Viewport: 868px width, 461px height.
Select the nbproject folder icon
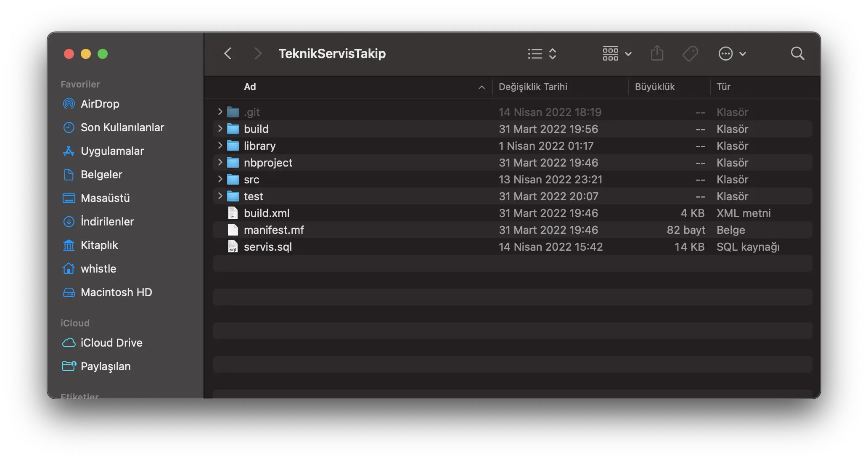[x=233, y=163]
